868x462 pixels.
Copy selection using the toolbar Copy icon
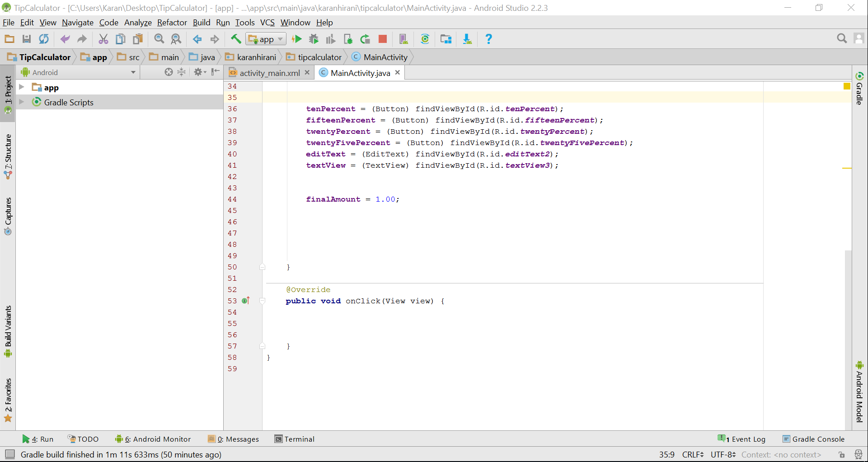121,39
